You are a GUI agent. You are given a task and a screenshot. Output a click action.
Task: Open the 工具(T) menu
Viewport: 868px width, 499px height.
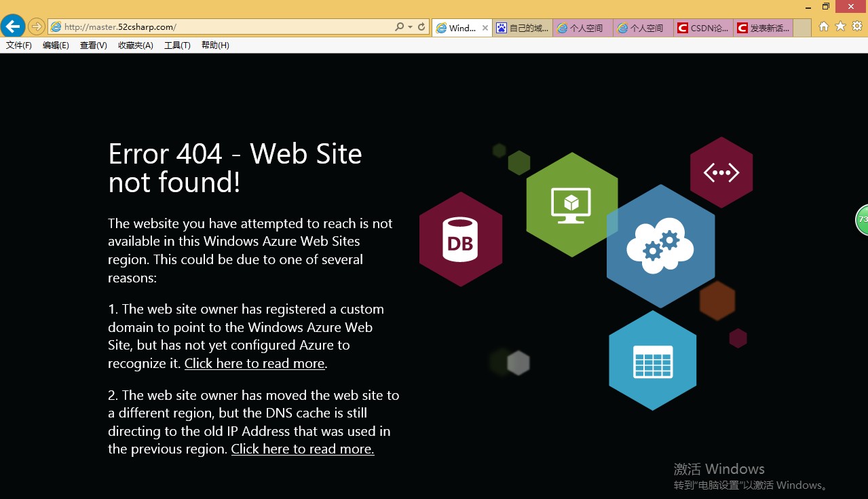(177, 45)
